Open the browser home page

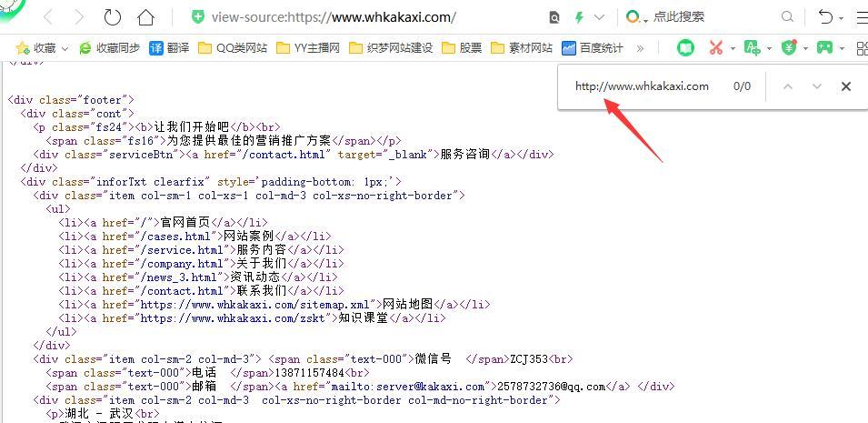(x=145, y=17)
